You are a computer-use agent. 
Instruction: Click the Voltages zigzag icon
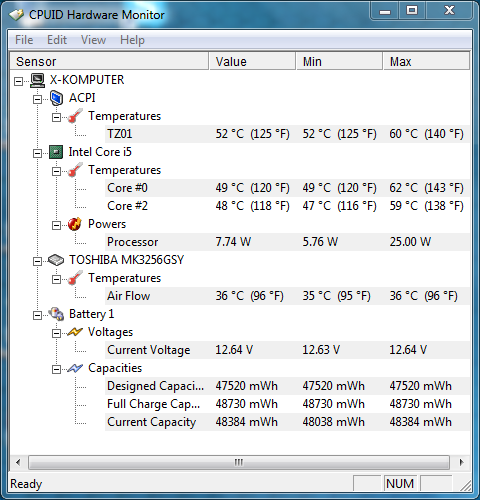75,332
